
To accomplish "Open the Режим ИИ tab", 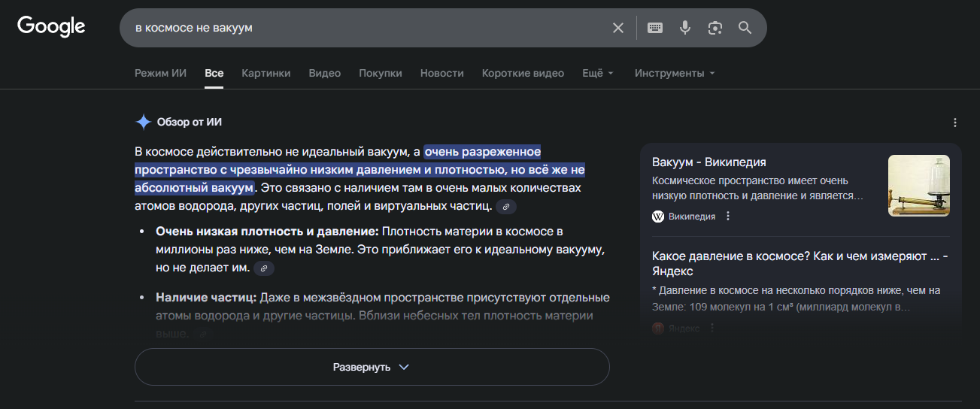I will [160, 73].
